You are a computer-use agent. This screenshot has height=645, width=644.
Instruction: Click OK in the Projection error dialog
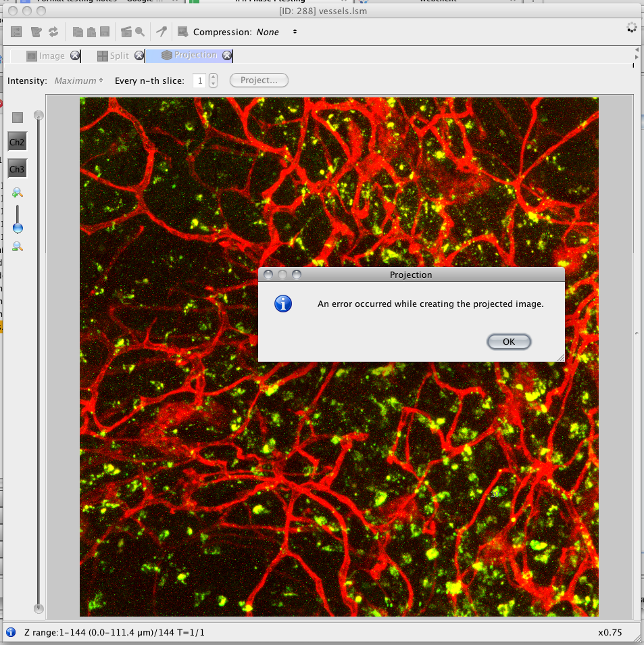[509, 341]
